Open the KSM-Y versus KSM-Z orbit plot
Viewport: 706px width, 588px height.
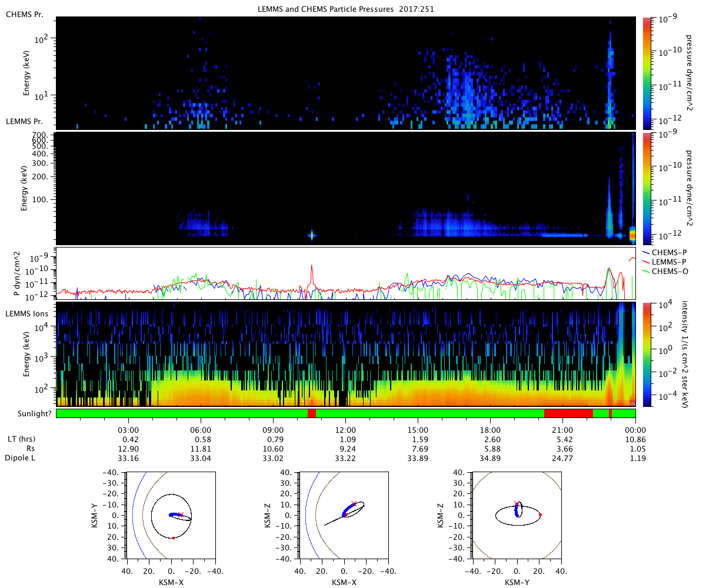[517, 516]
